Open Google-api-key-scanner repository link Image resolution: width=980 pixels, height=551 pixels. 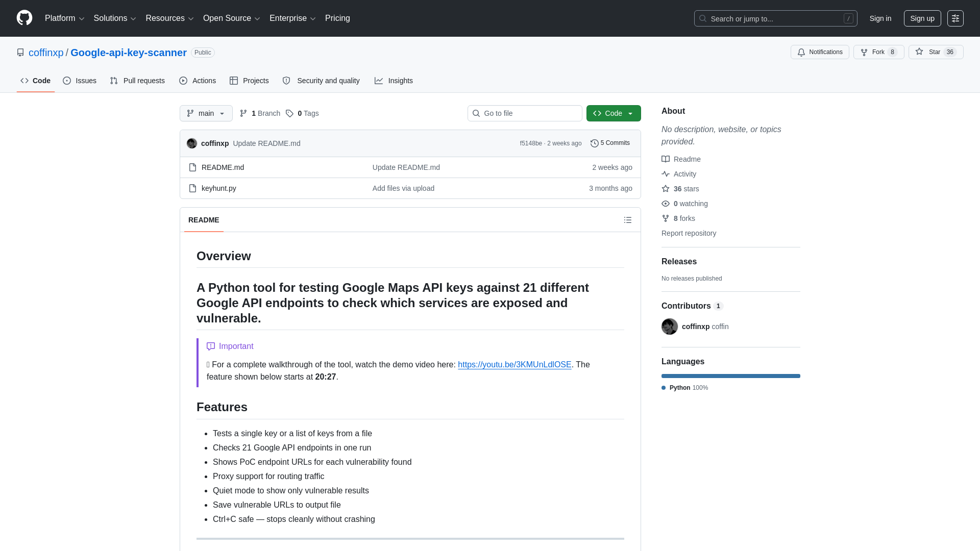click(x=129, y=53)
